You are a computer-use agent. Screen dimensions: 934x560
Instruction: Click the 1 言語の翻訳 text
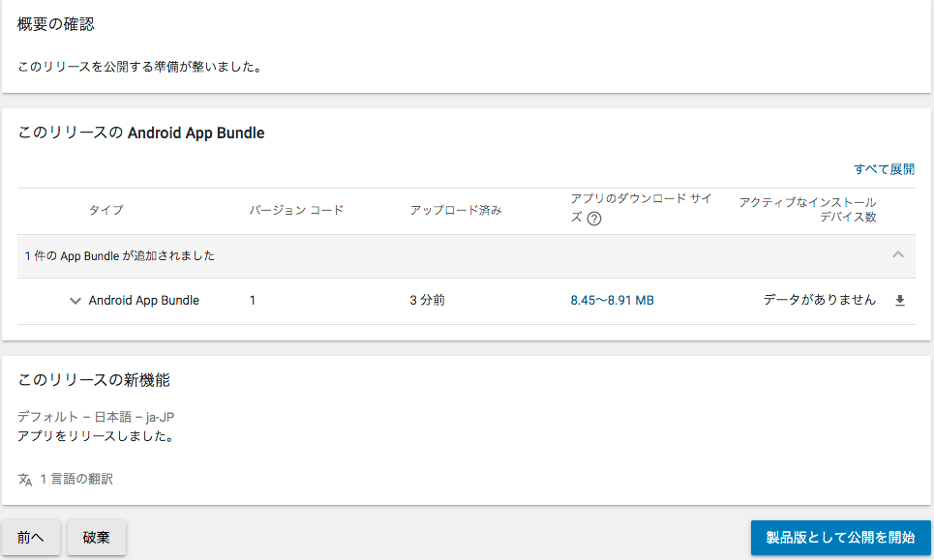(76, 479)
